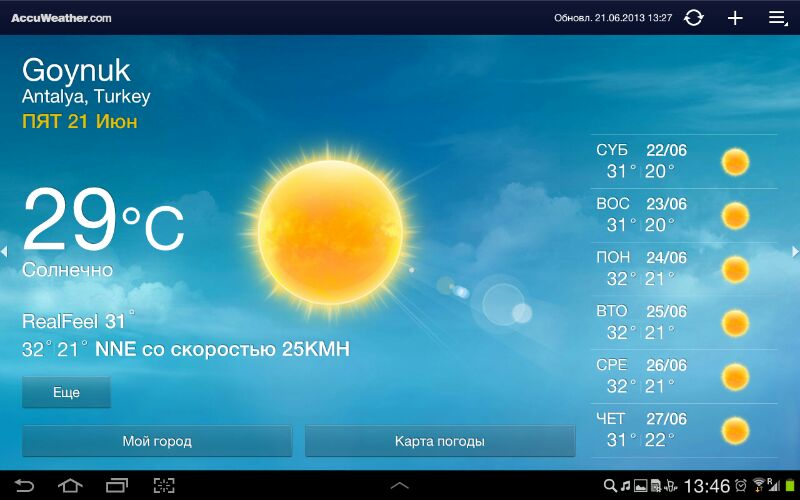Select the СУБ 22/06 forecast row
This screenshot has height=500, width=800.
[x=683, y=162]
